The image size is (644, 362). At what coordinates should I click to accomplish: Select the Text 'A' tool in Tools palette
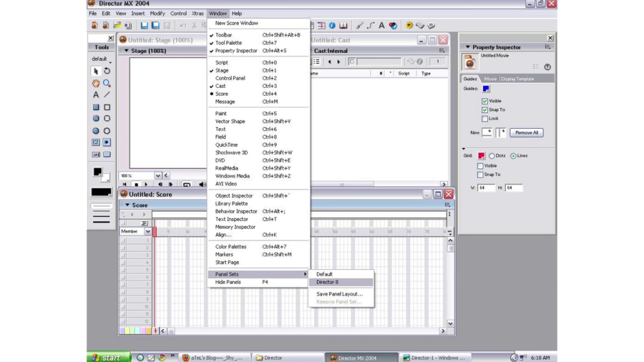[x=96, y=95]
